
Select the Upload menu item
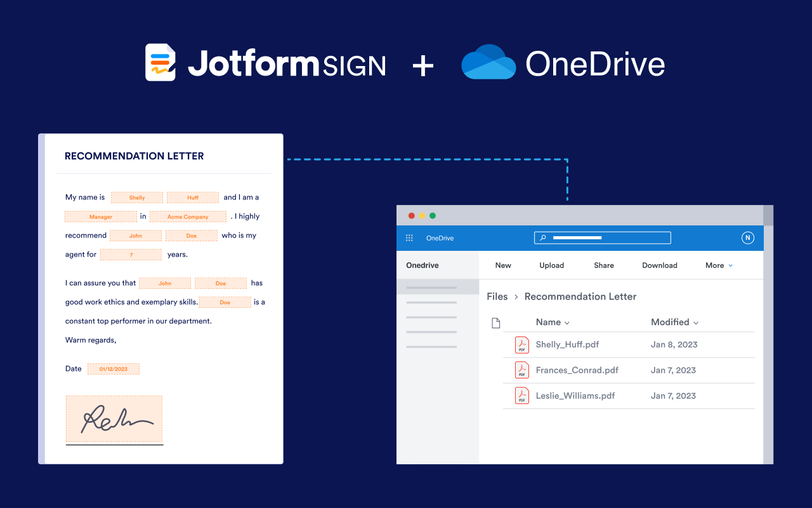click(551, 265)
